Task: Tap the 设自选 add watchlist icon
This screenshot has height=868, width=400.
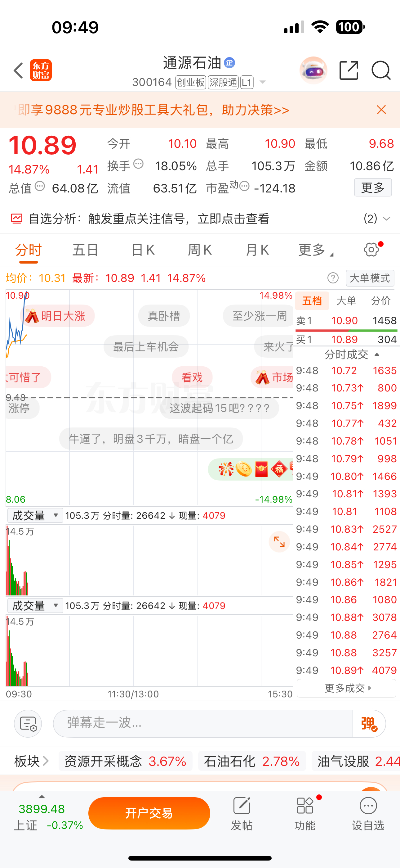Action: coord(368,813)
